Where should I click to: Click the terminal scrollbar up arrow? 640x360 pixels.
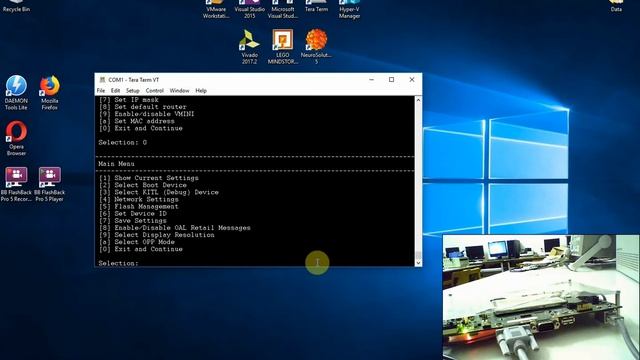click(418, 100)
